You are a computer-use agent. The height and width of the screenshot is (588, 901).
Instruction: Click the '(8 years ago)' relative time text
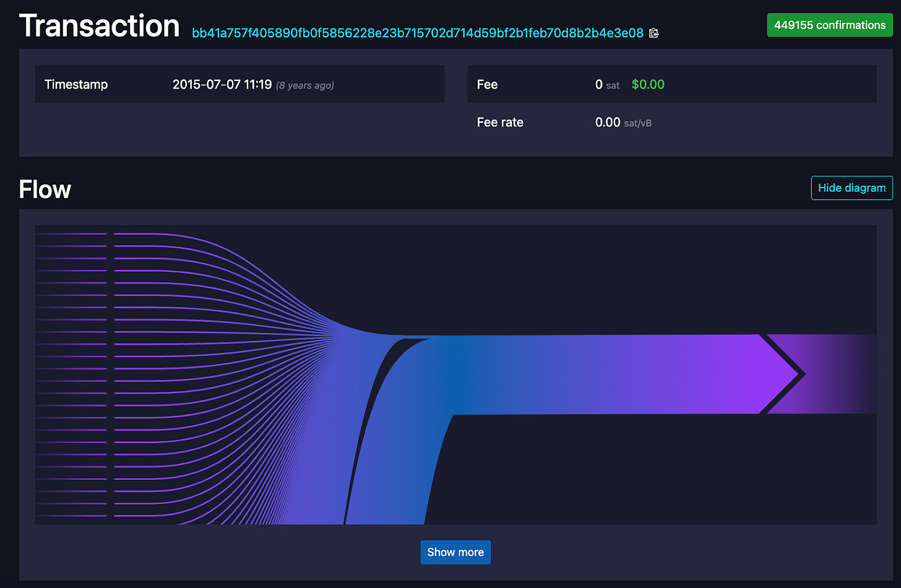pyautogui.click(x=305, y=85)
